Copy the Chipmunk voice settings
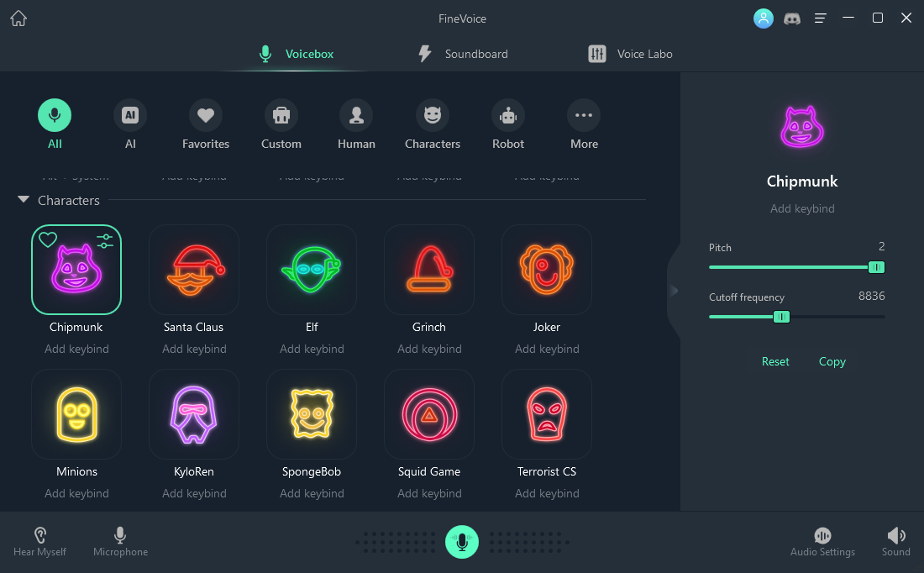This screenshot has height=573, width=924. pyautogui.click(x=832, y=361)
